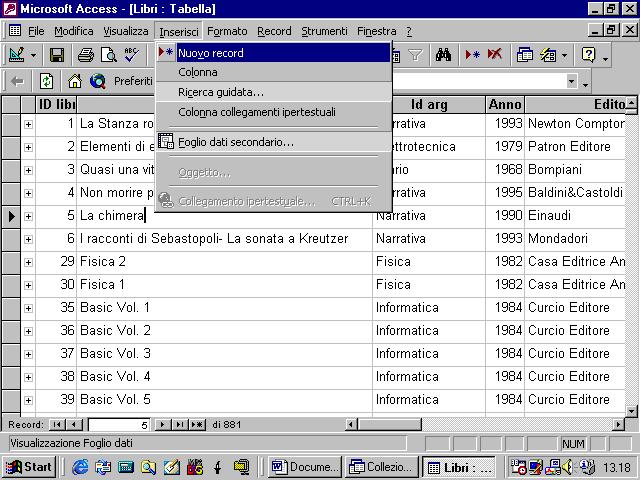Click the Einaudi publisher cell

[575, 216]
